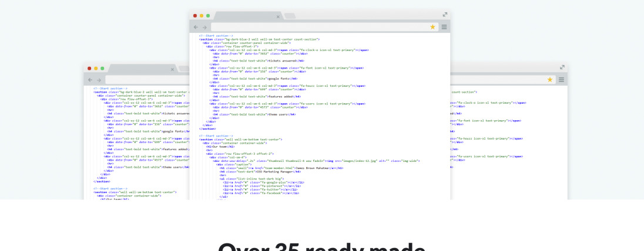Open hamburger menu in center browser
This screenshot has height=251, width=644.
[x=444, y=27]
